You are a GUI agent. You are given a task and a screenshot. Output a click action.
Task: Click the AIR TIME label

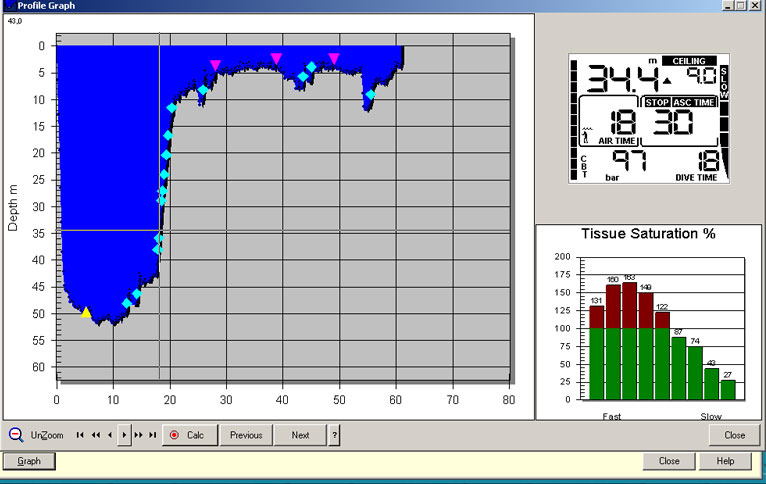(x=617, y=141)
